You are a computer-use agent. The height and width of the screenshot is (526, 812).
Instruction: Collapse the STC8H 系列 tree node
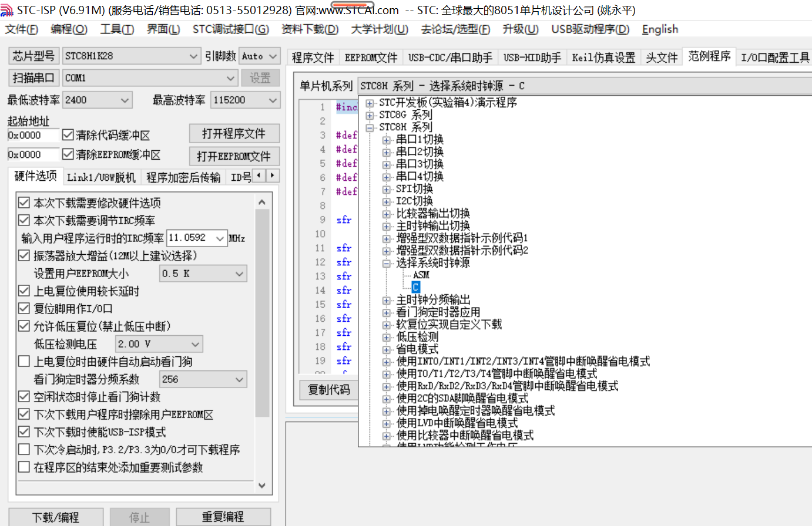click(x=370, y=127)
